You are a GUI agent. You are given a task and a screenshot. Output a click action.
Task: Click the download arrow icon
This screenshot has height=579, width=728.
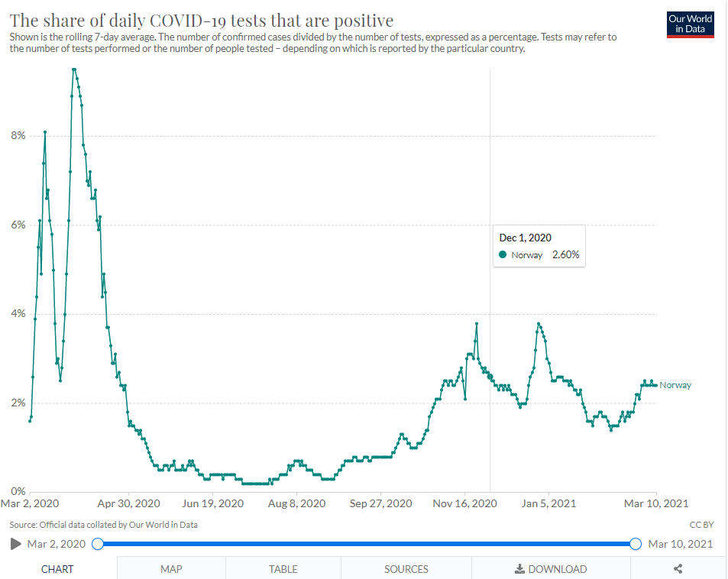click(x=519, y=569)
